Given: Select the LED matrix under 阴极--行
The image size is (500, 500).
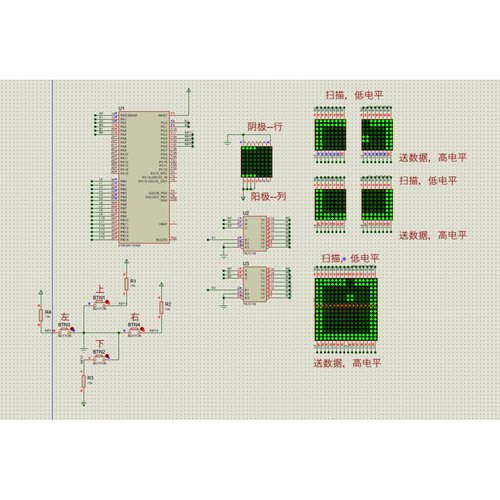Looking at the screenshot, I should tap(256, 162).
